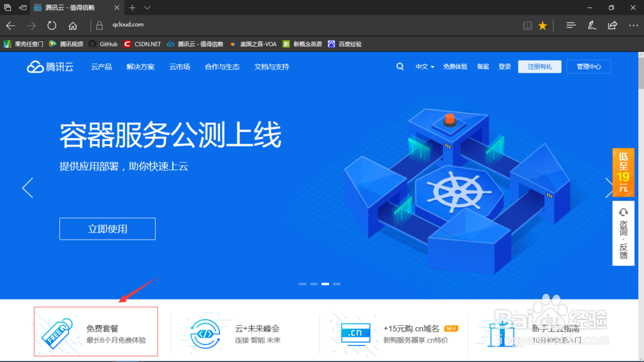The height and width of the screenshot is (362, 644).
Task: Open the Edge Hub icon
Action: click(571, 26)
